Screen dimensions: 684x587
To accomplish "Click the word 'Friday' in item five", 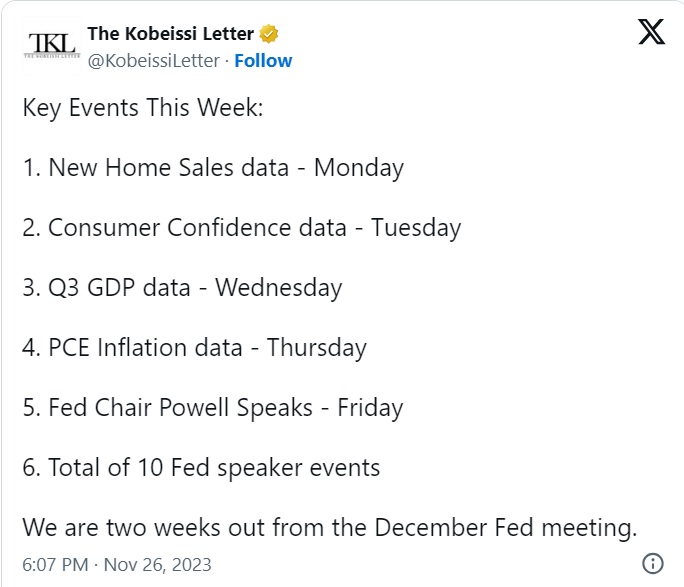I will (x=370, y=408).
